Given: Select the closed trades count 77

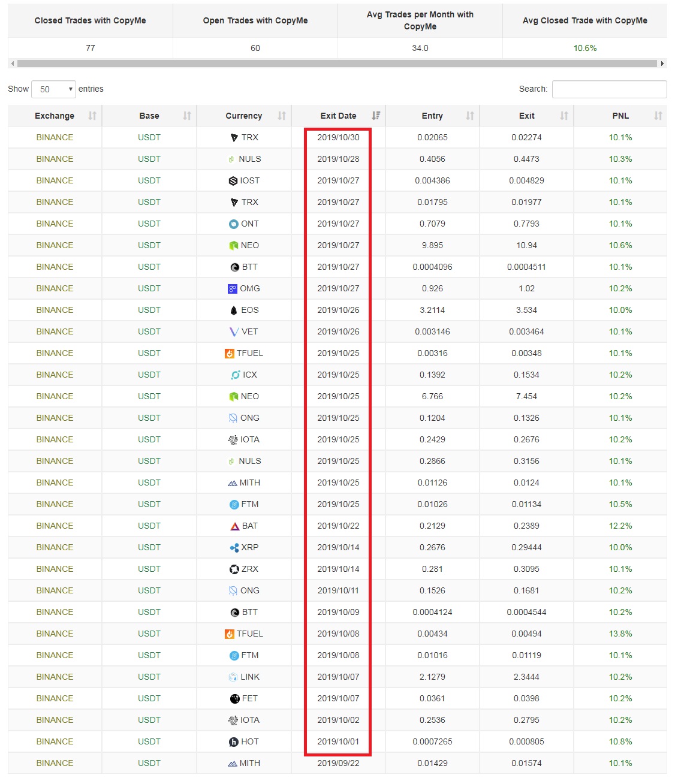Looking at the screenshot, I should (x=91, y=48).
